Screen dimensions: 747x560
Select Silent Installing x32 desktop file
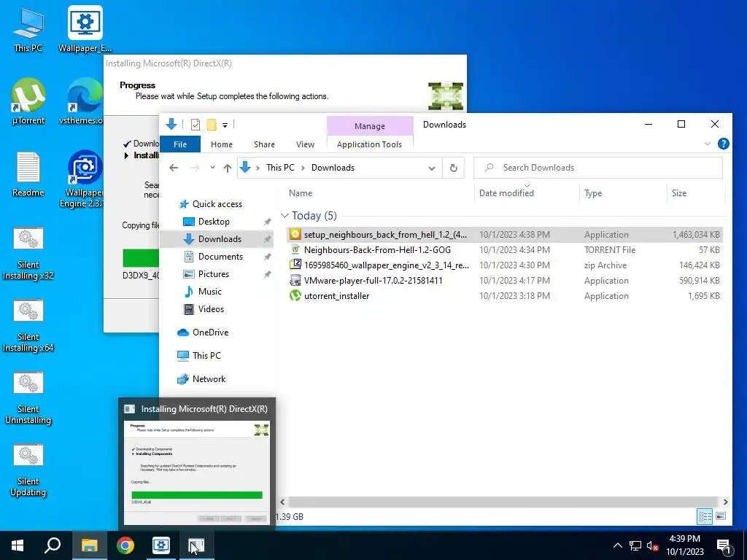click(x=28, y=253)
